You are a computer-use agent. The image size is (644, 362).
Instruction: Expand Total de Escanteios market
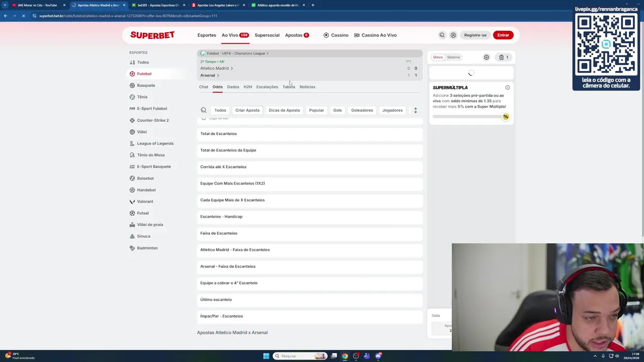click(x=310, y=134)
